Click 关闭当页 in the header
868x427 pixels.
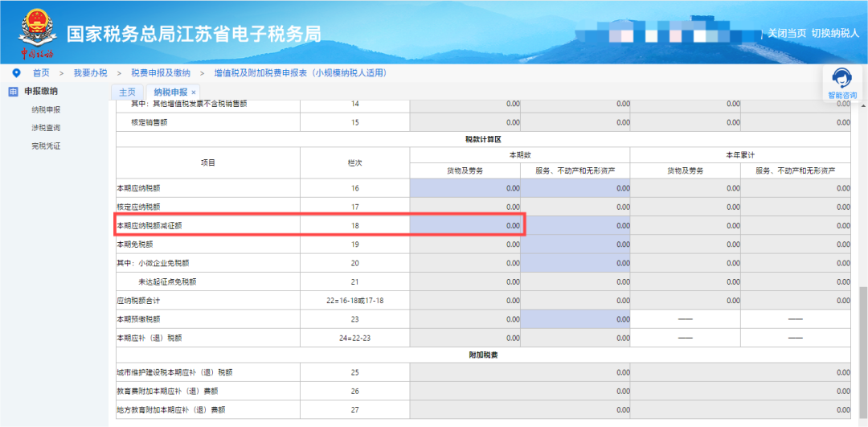point(787,33)
